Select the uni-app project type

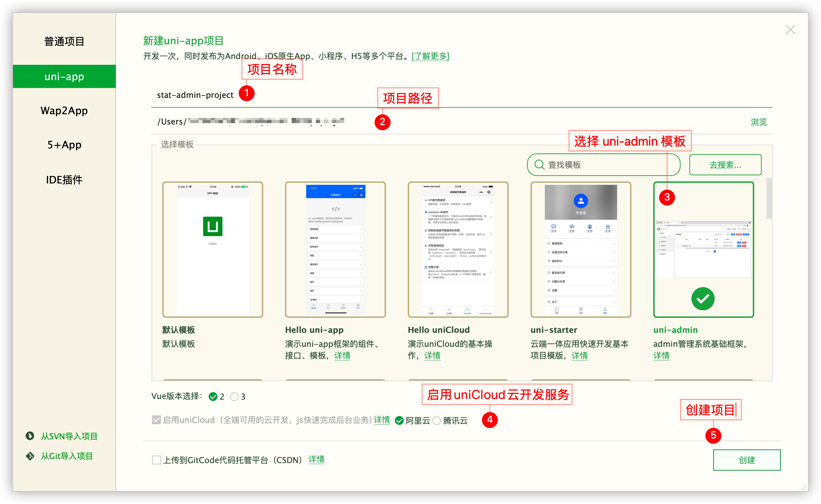click(x=64, y=76)
